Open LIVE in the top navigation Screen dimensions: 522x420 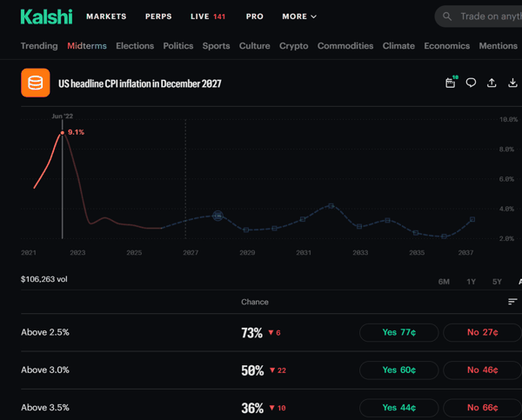click(x=208, y=17)
